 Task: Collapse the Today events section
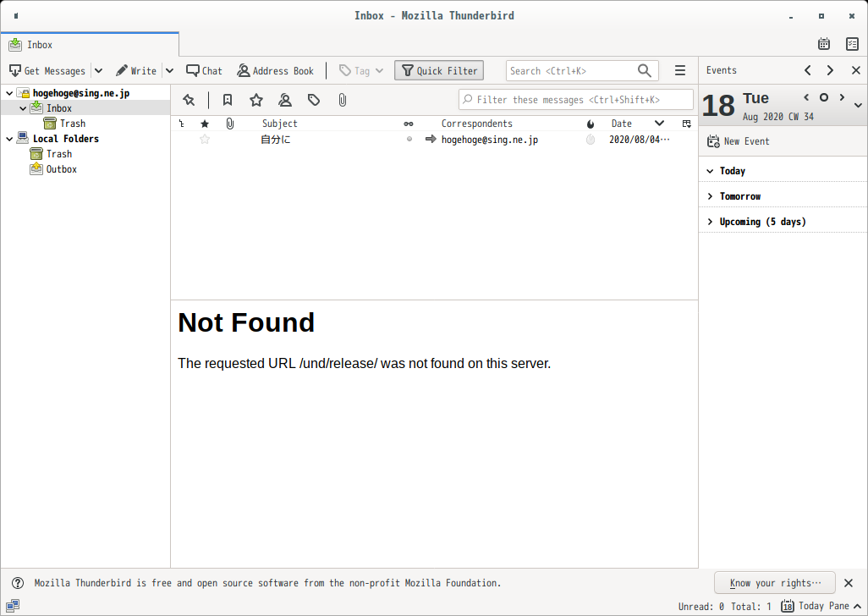tap(711, 171)
